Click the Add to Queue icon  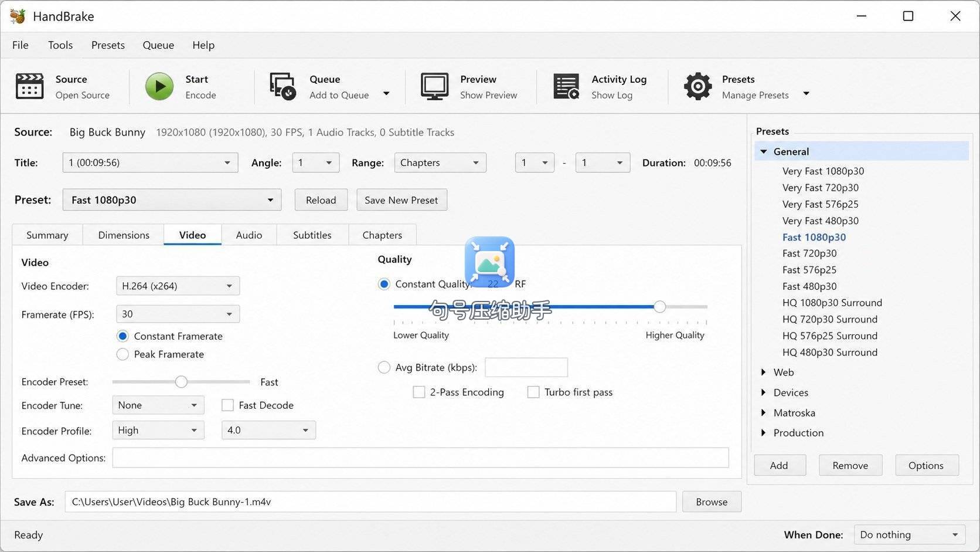coord(283,86)
